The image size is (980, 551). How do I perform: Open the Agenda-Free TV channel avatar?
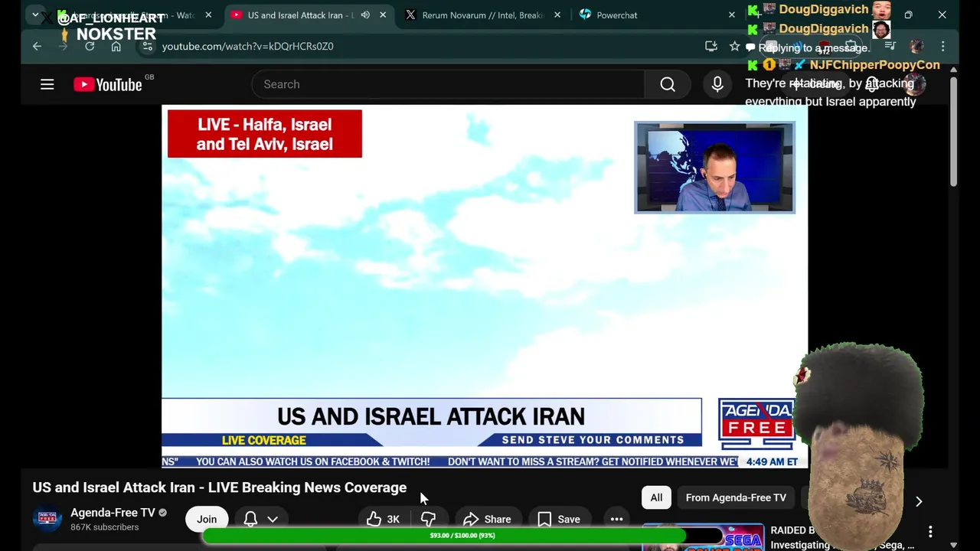click(x=47, y=519)
